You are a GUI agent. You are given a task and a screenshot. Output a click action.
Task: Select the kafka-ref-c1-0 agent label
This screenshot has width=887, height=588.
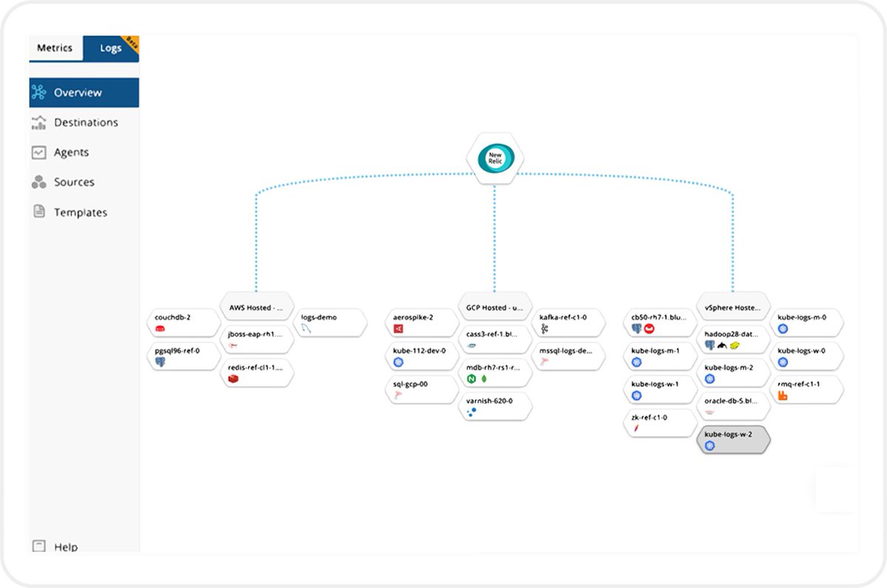563,317
